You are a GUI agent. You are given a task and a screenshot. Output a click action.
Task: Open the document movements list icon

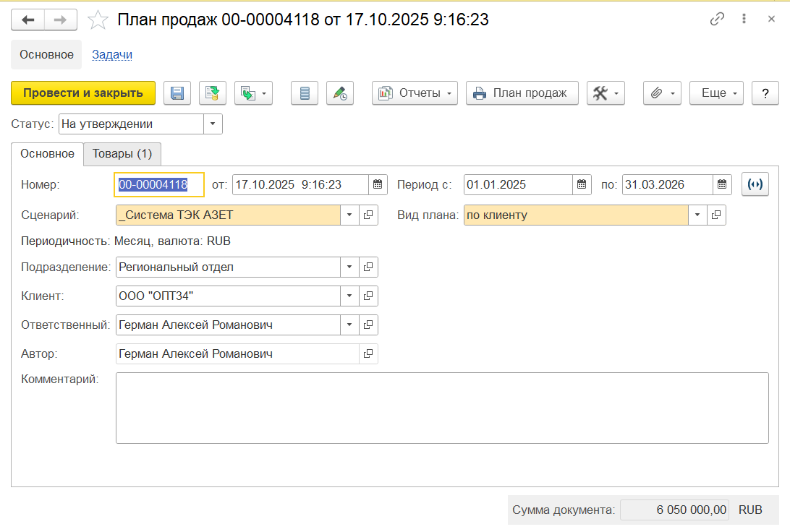pyautogui.click(x=305, y=93)
